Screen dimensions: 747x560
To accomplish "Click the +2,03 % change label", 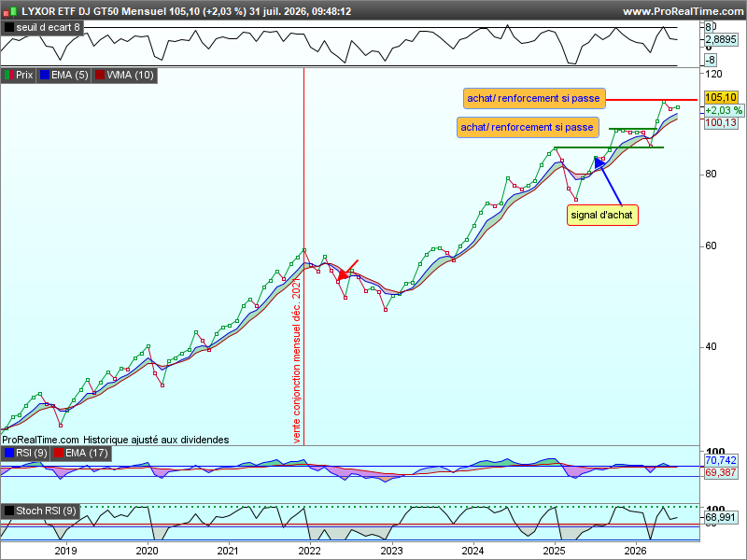I will 724,110.
